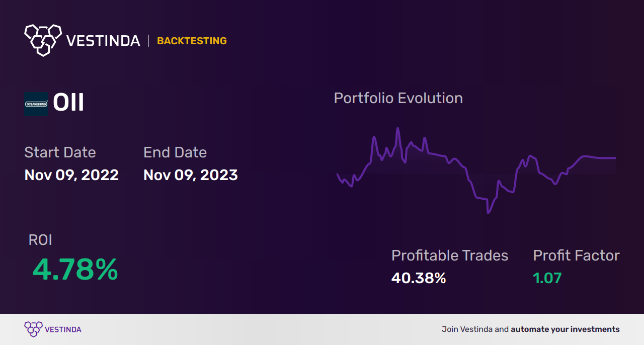
Task: Click the Nov 09, 2023 end date value
Action: 191,175
